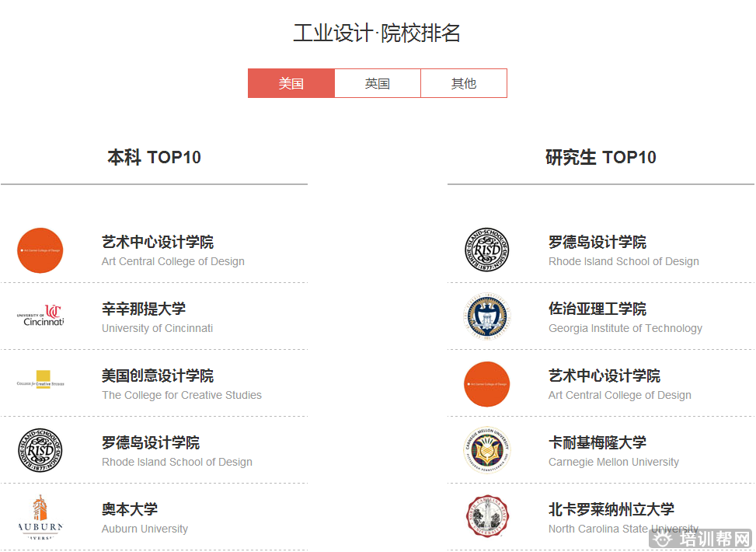Select the 美国 tab
Image resolution: width=756 pixels, height=552 pixels.
tap(291, 83)
